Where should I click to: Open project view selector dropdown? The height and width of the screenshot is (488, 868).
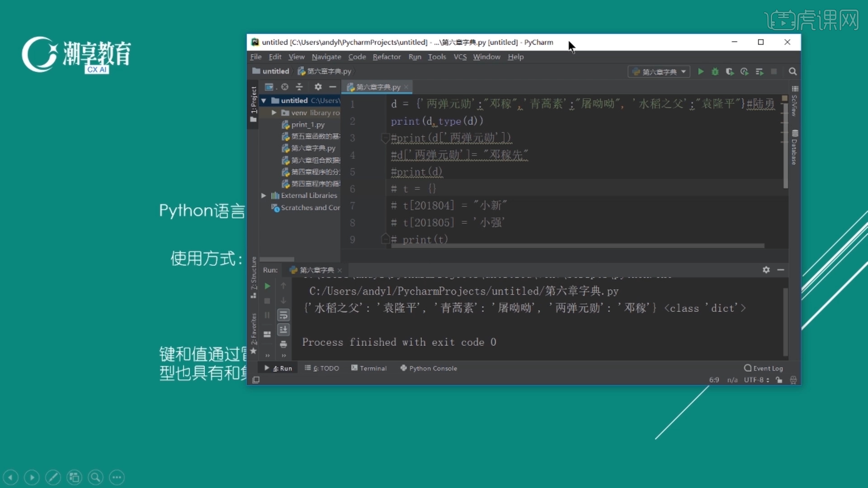[x=270, y=87]
